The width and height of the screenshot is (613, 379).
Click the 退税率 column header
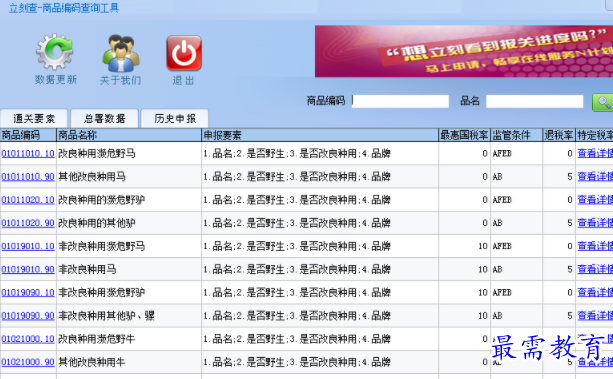click(x=559, y=135)
